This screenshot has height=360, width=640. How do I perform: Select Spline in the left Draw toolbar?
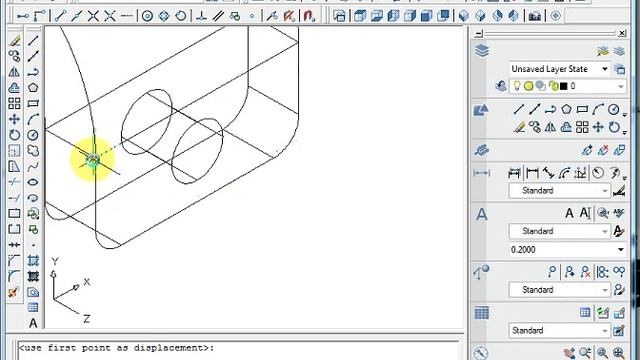33,166
